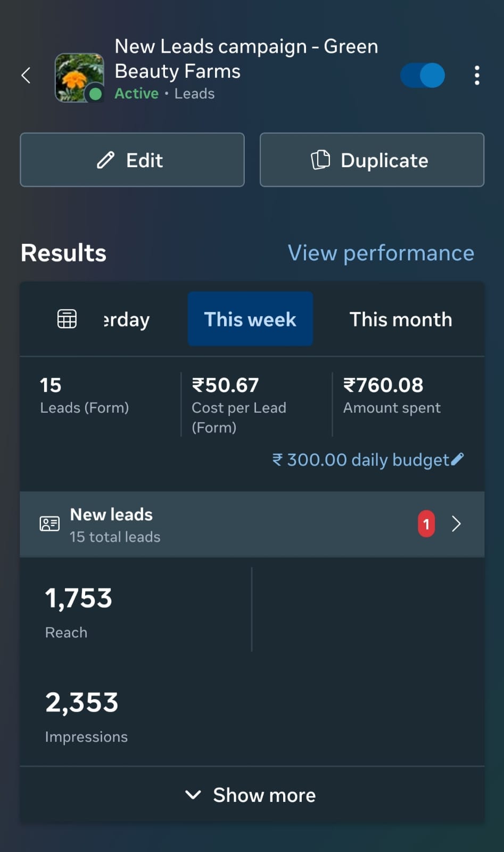Tap the back arrow icon
Viewport: 504px width, 852px height.
tap(26, 76)
